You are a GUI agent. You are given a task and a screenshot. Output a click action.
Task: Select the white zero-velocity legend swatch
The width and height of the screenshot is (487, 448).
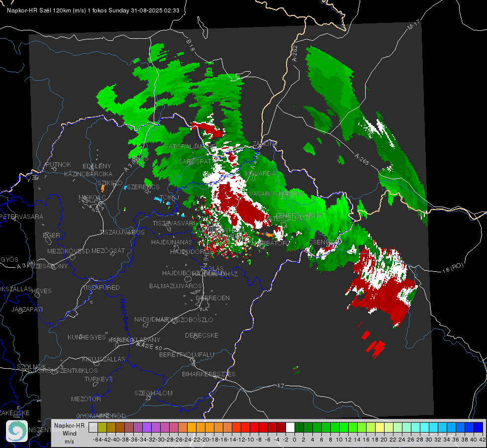pos(290,428)
